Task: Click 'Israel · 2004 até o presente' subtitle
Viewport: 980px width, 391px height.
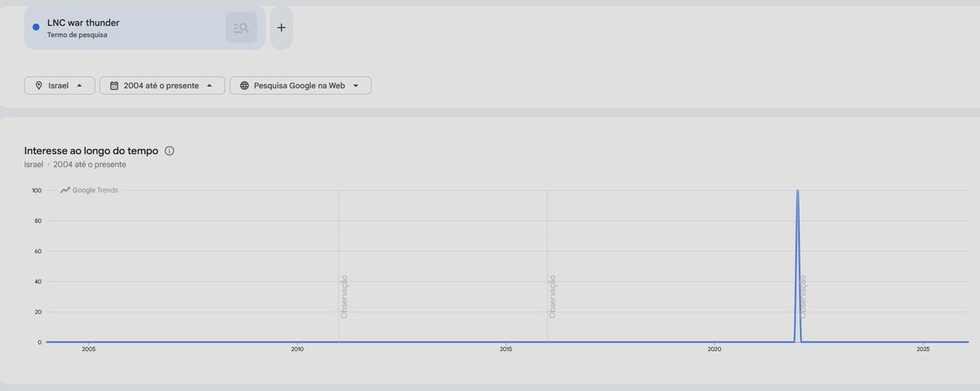Action: point(75,164)
